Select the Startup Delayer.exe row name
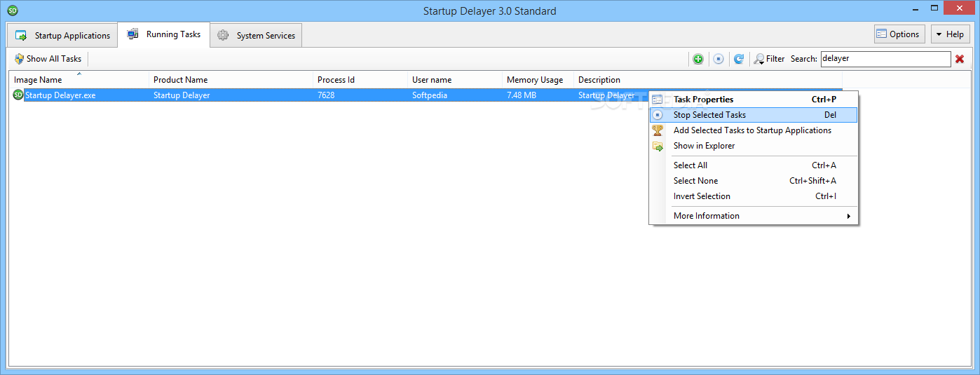Image resolution: width=980 pixels, height=375 pixels. [60, 95]
